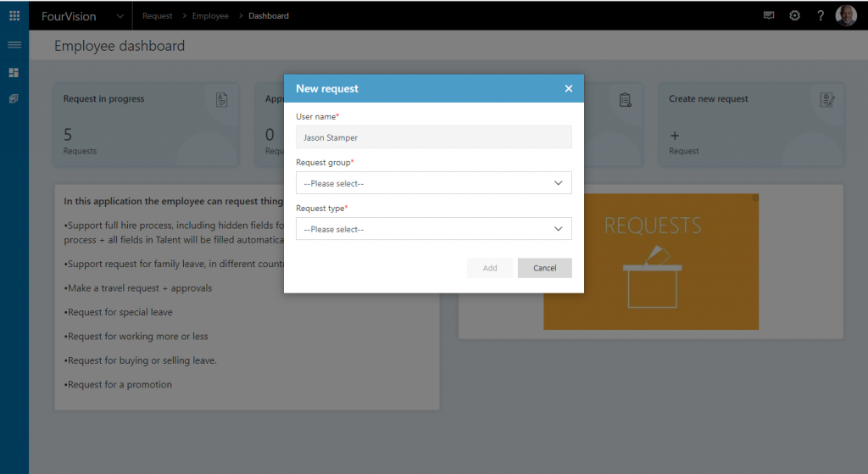Screen dimensions: 868x474
Task: Open the user profile avatar
Action: [x=846, y=15]
